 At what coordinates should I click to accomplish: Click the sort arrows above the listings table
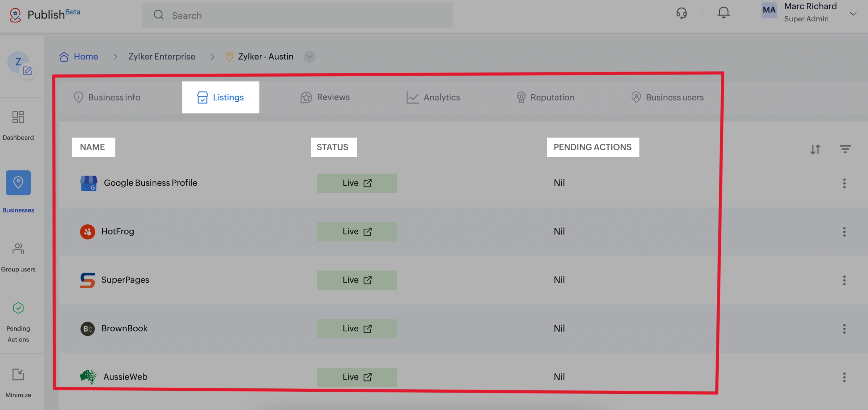point(816,149)
